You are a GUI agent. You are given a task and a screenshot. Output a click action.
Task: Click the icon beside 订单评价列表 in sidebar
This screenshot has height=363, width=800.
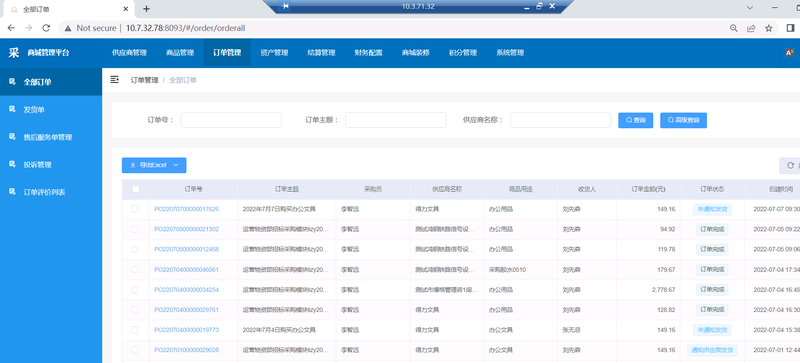click(x=12, y=192)
